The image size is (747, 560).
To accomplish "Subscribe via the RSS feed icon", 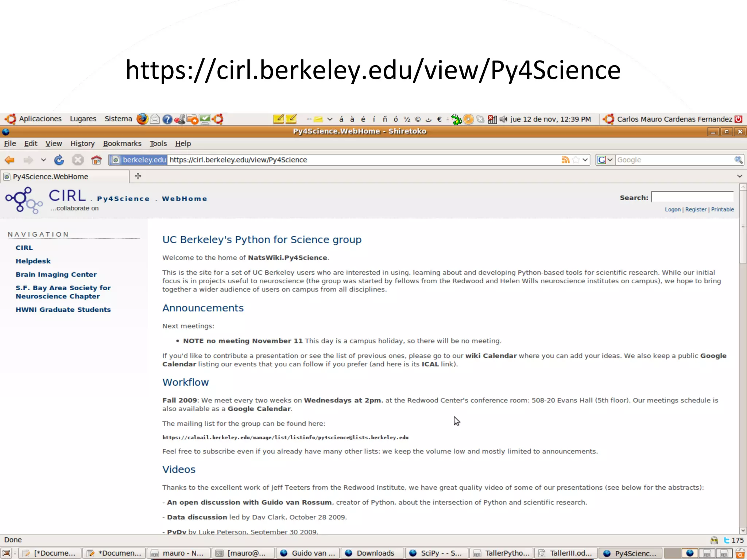I will point(565,160).
